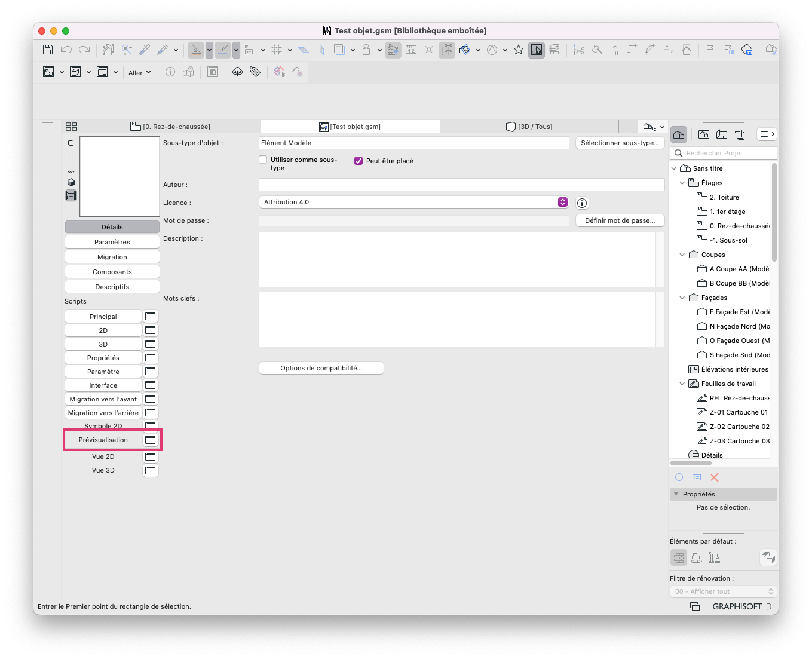Click the Save icon in the toolbar
The image size is (812, 659).
[48, 50]
